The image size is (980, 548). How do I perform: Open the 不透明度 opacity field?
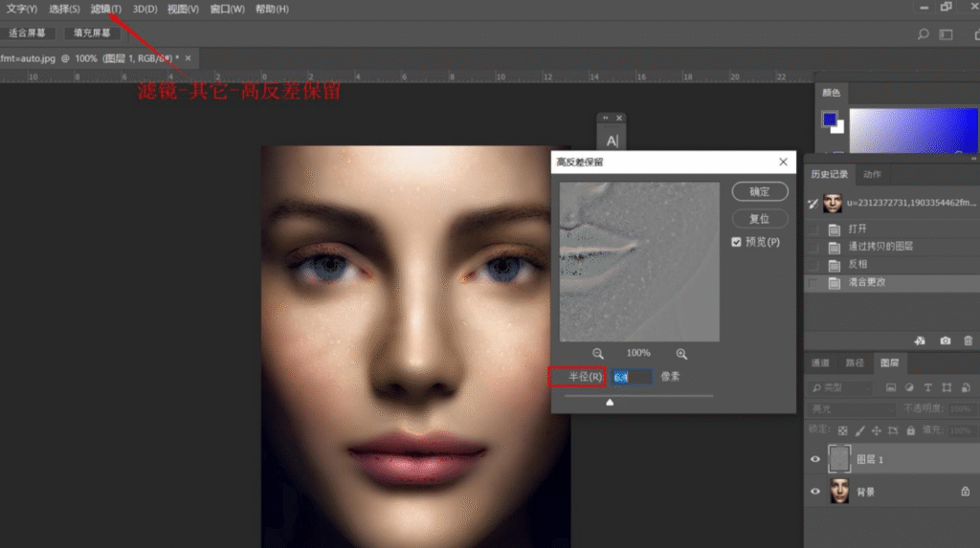click(x=961, y=408)
